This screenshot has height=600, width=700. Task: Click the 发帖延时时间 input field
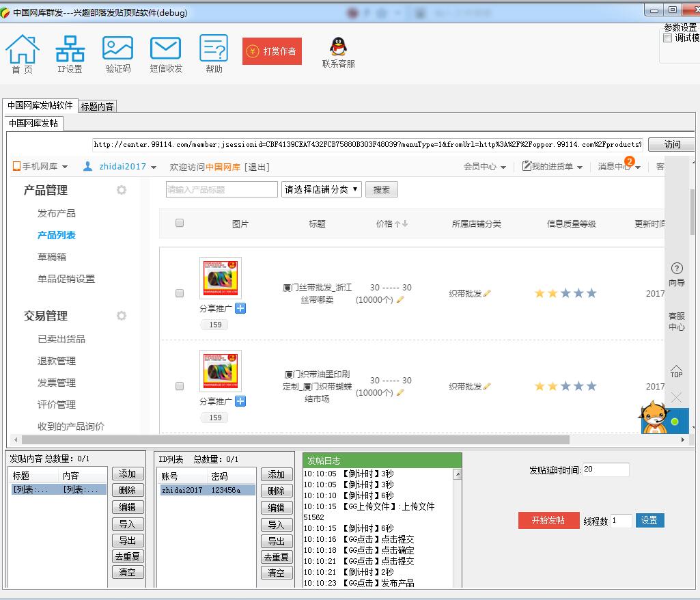pos(605,469)
